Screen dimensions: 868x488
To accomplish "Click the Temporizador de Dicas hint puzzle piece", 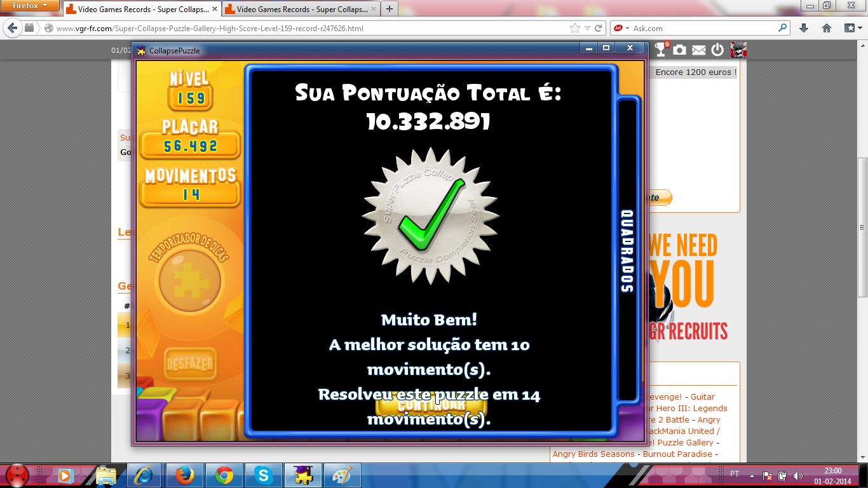I will 189,280.
